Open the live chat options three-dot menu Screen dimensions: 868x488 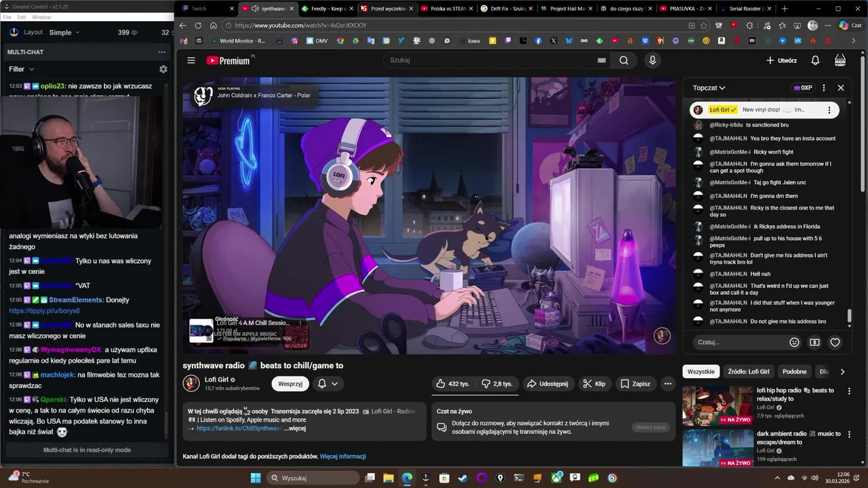(x=824, y=87)
